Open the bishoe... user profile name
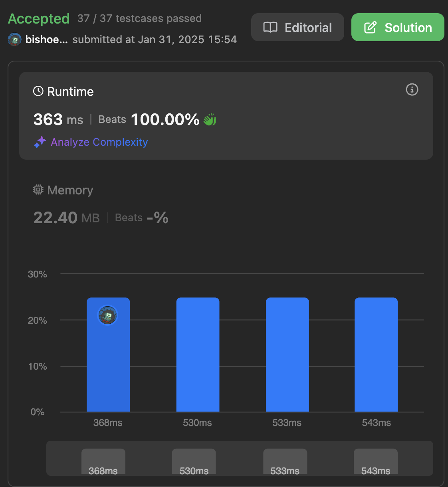448x487 pixels. pyautogui.click(x=46, y=40)
